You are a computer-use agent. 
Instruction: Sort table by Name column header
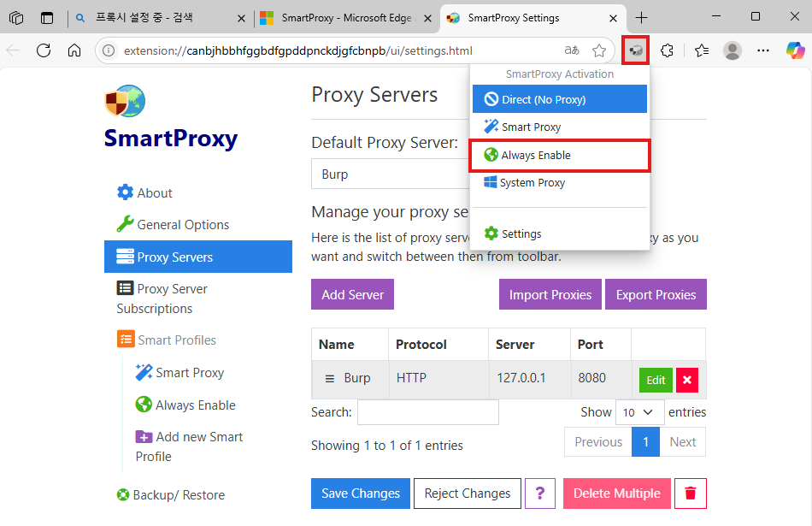350,345
